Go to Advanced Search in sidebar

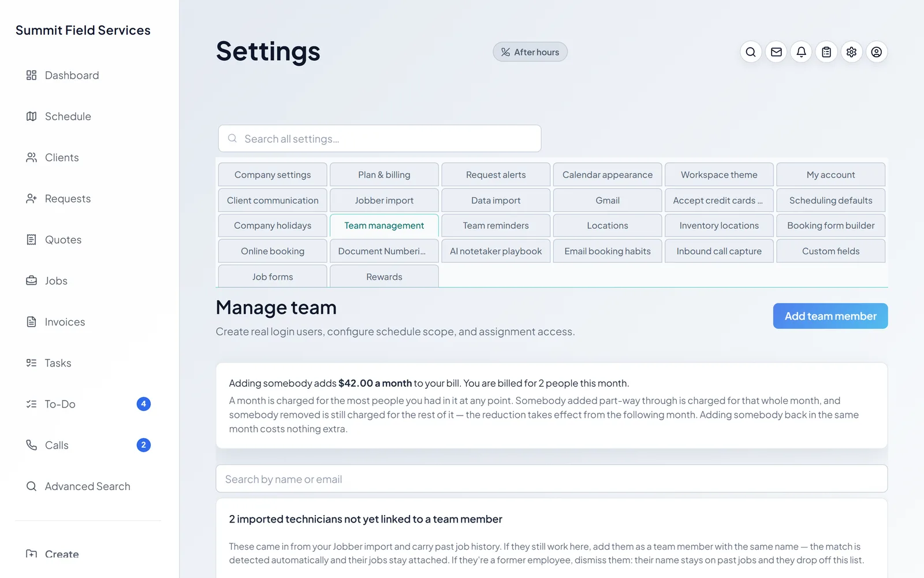tap(88, 486)
